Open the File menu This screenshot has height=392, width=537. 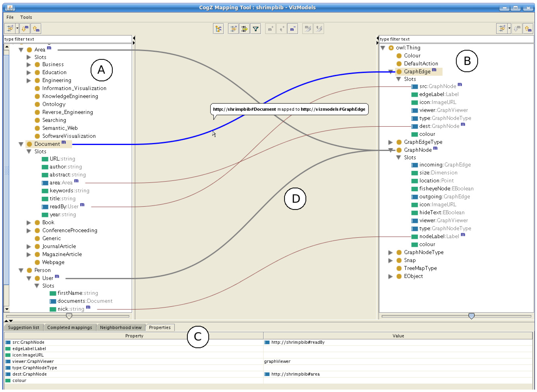10,17
